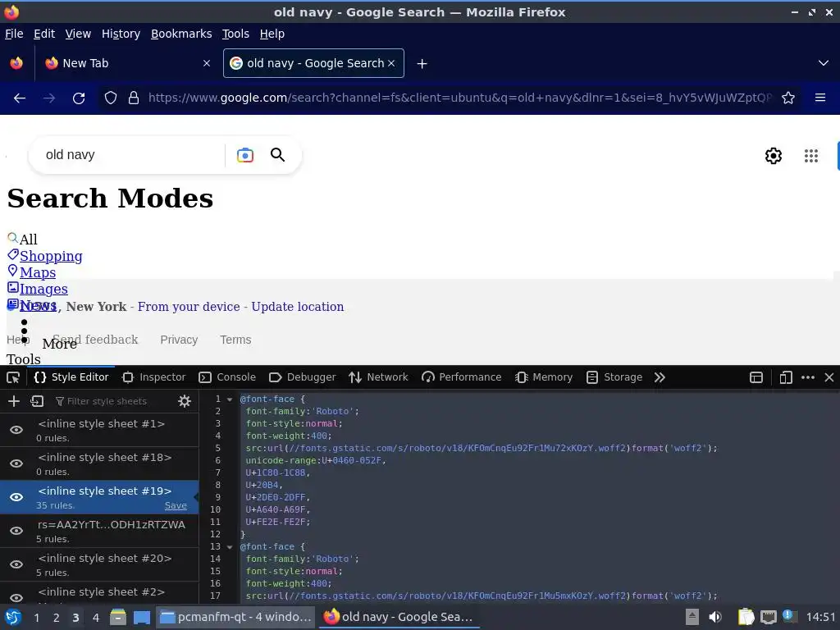Image resolution: width=840 pixels, height=630 pixels.
Task: Open the Firefox hamburger menu
Action: pyautogui.click(x=820, y=98)
